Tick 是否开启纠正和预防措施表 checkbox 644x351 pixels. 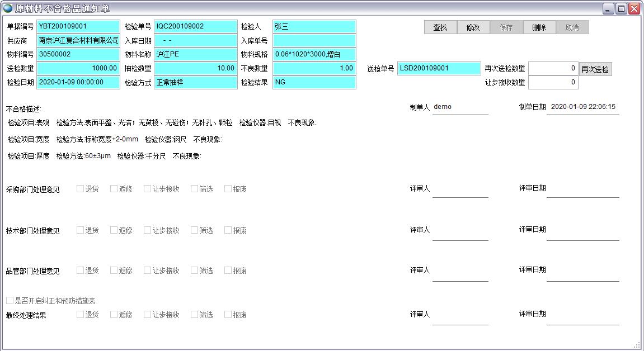10,301
